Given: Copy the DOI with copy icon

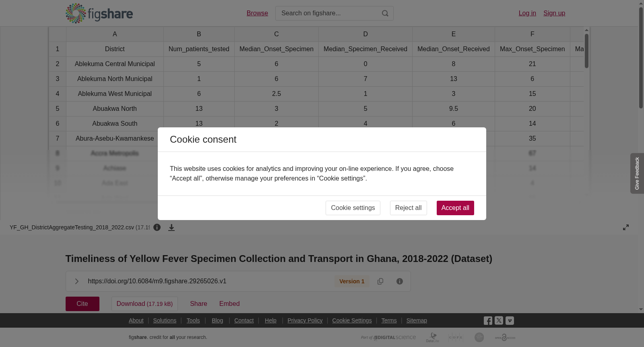Looking at the screenshot, I should click(x=380, y=281).
